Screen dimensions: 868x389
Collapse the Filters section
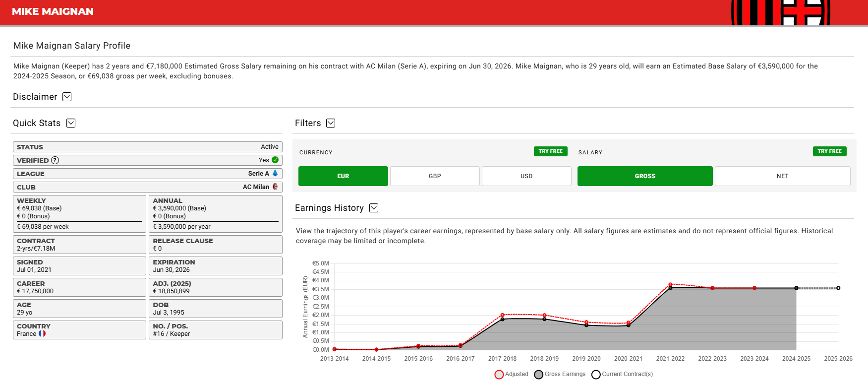point(331,123)
